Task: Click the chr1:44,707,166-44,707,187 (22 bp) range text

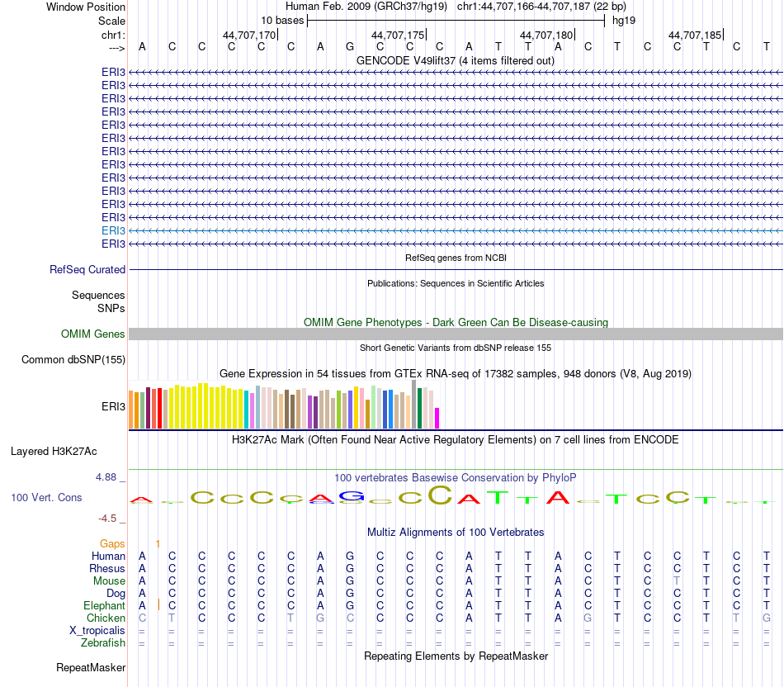Action: point(541,7)
